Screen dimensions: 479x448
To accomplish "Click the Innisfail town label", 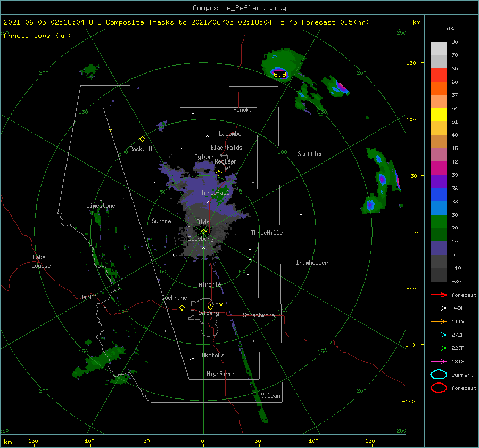I will [x=215, y=193].
